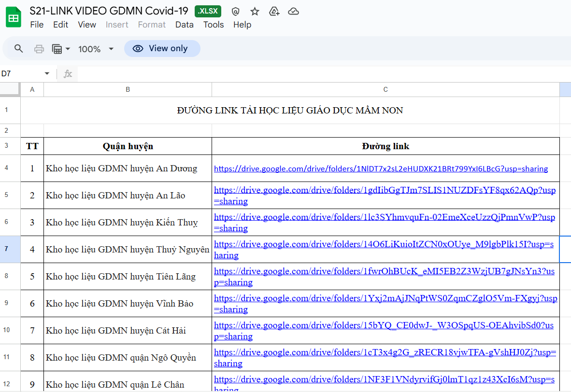Open the View only mode button
The width and height of the screenshot is (571, 392).
click(x=162, y=48)
